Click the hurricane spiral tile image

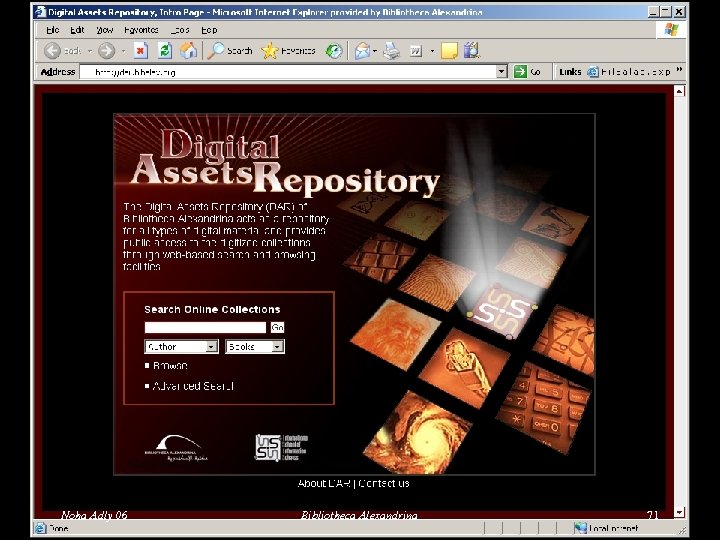(x=417, y=434)
